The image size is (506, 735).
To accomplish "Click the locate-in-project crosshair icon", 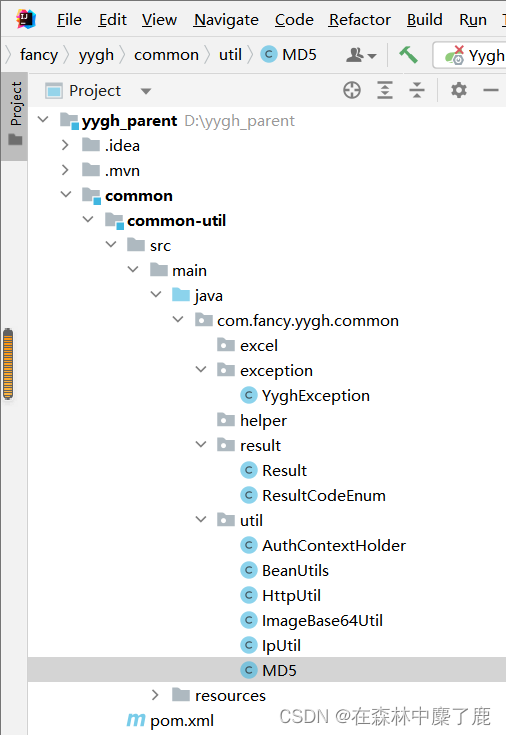I will click(x=352, y=90).
